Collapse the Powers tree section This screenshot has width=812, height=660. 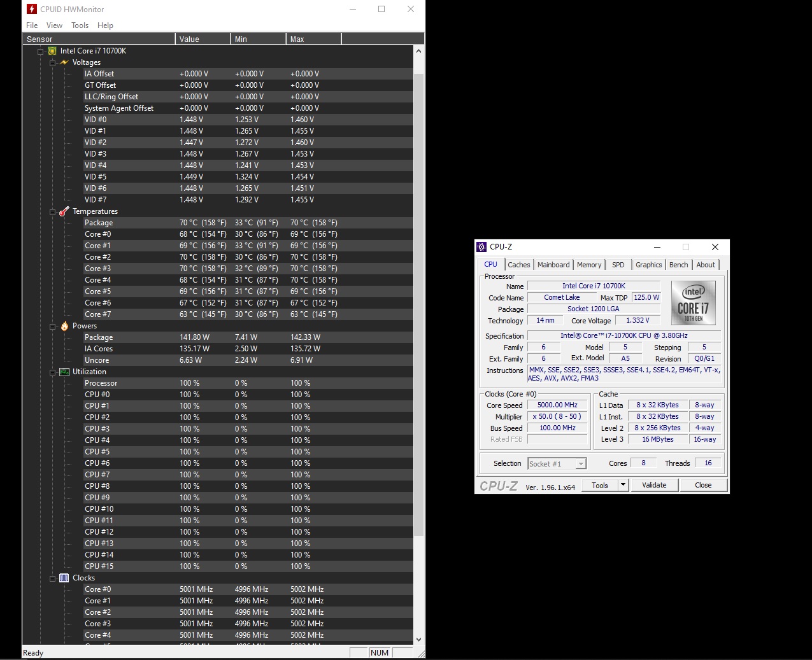click(x=53, y=326)
